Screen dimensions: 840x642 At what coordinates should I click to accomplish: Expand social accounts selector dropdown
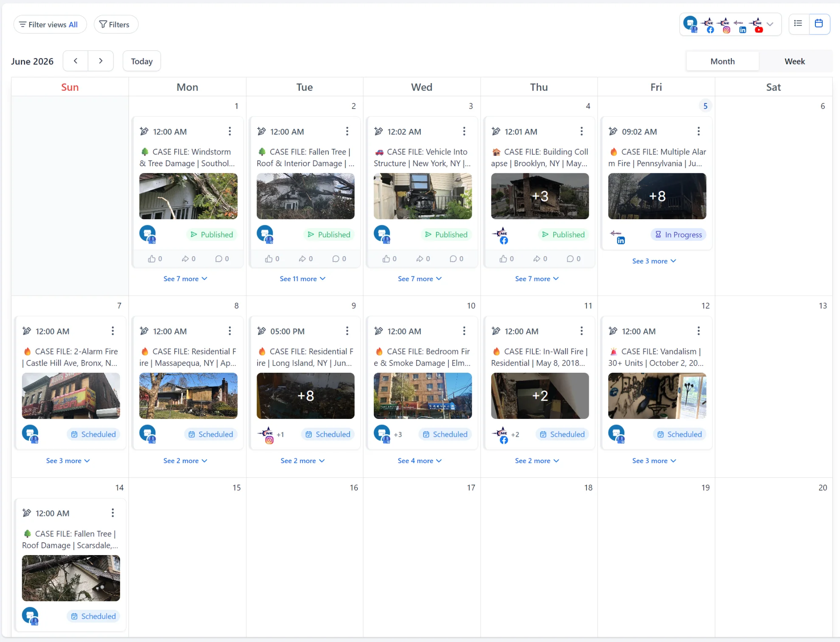coord(770,24)
